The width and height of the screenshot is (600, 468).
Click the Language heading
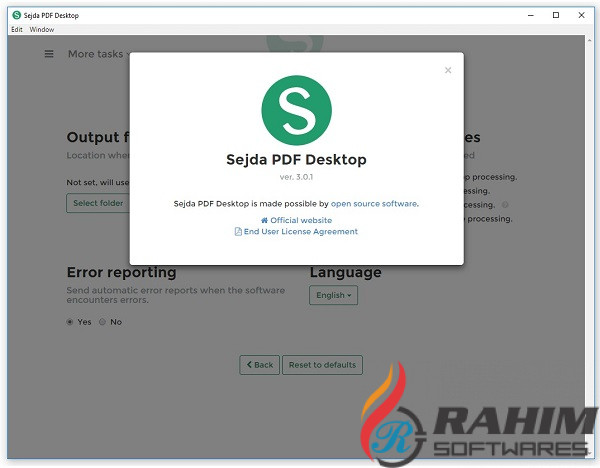(x=346, y=272)
